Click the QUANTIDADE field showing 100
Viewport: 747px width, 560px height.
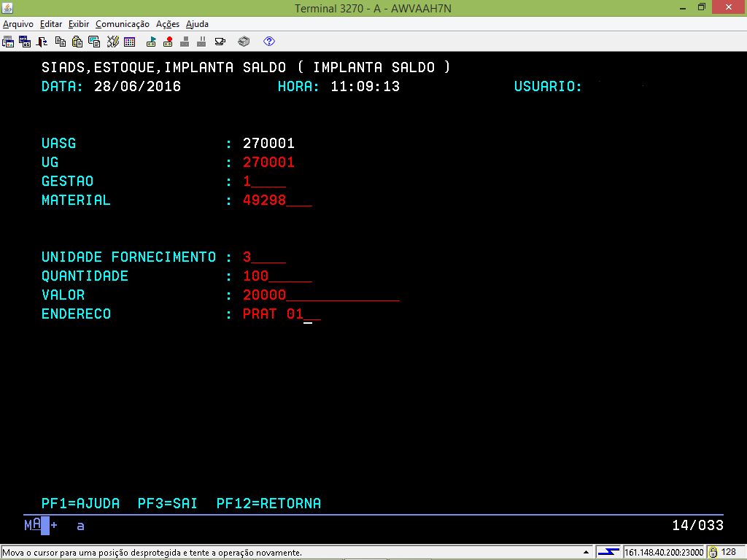click(278, 276)
